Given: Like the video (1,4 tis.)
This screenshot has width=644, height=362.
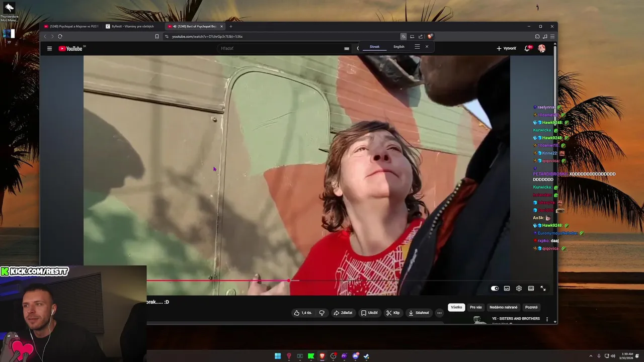Looking at the screenshot, I should tap(303, 313).
